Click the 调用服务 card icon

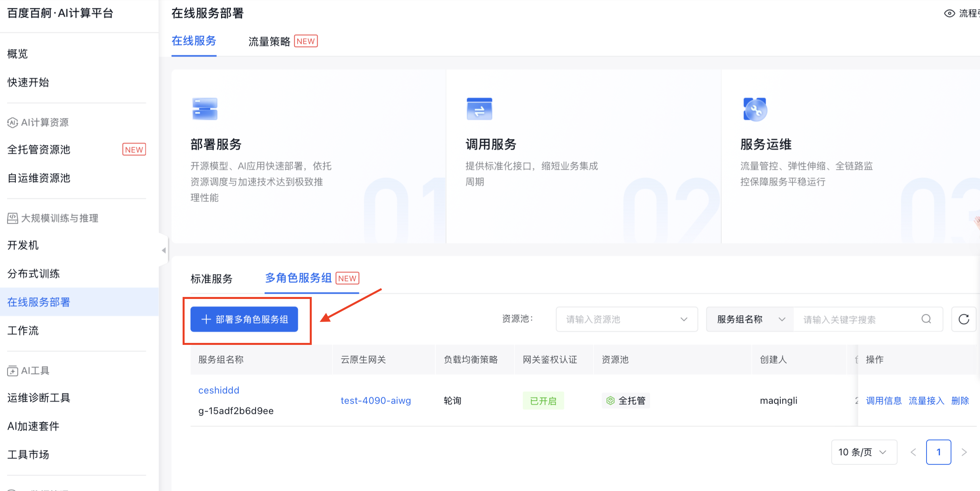pyautogui.click(x=479, y=109)
